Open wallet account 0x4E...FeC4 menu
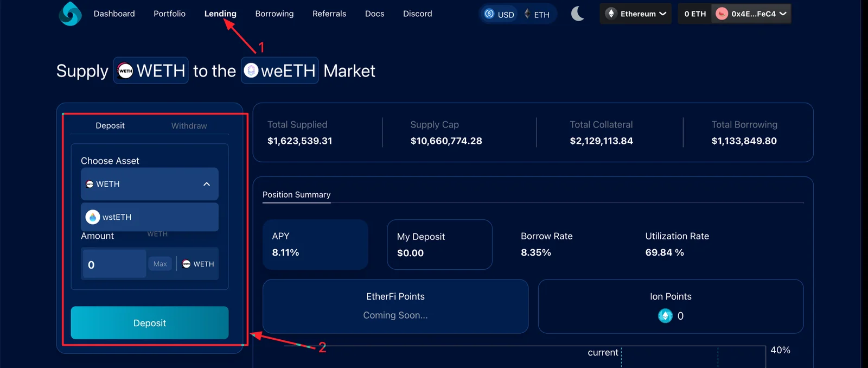The height and width of the screenshot is (368, 868). pos(751,14)
